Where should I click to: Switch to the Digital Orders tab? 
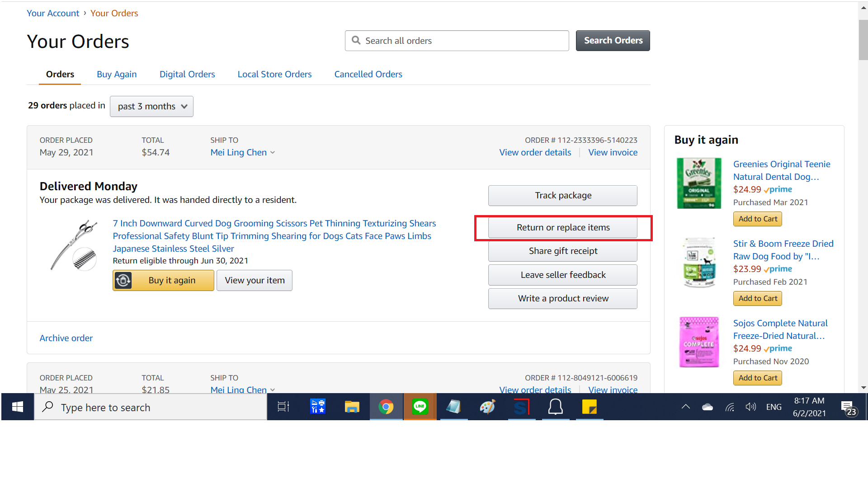coord(187,74)
